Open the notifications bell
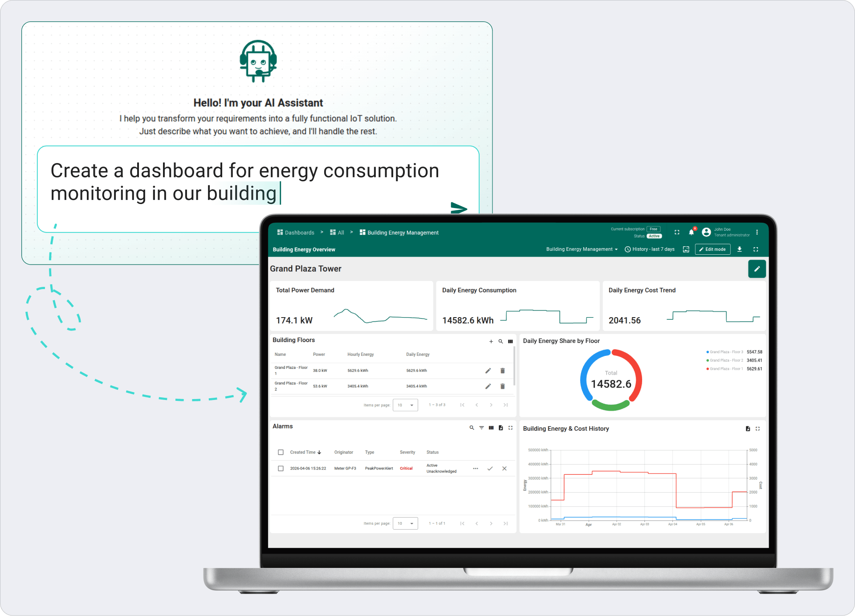 (x=691, y=232)
